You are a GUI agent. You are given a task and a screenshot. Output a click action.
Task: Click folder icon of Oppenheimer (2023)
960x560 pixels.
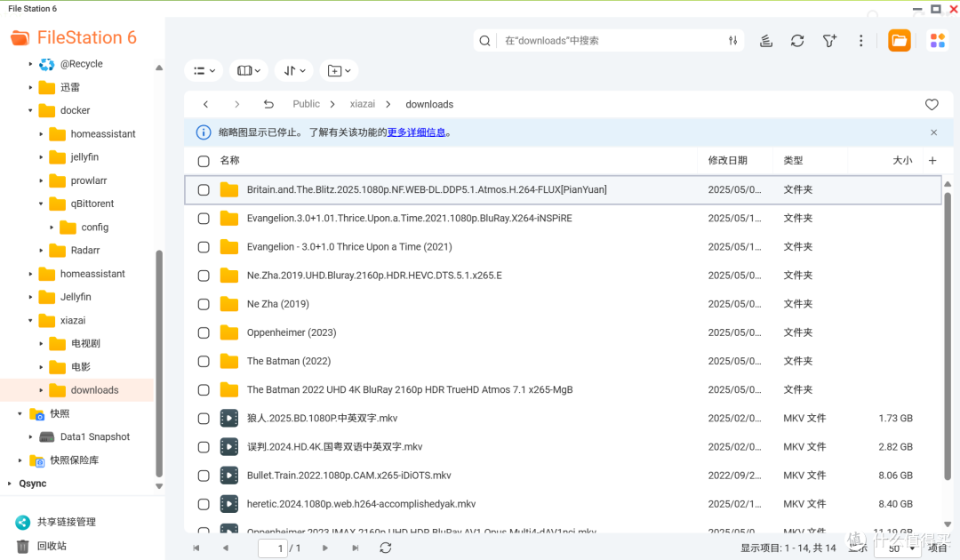229,333
